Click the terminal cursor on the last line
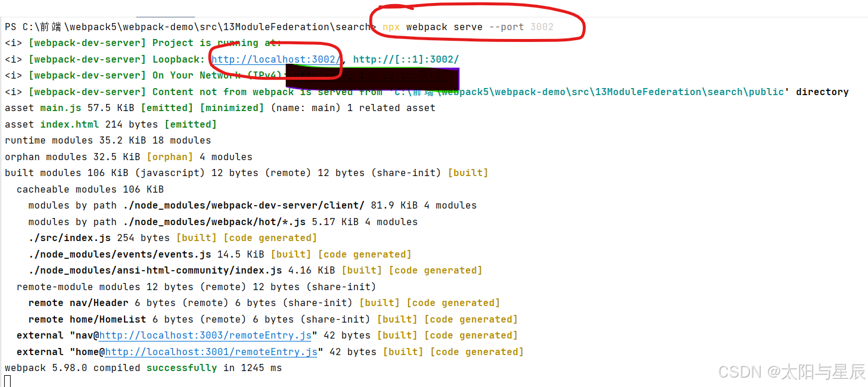Viewport: 868px width, 387px height. (8, 381)
